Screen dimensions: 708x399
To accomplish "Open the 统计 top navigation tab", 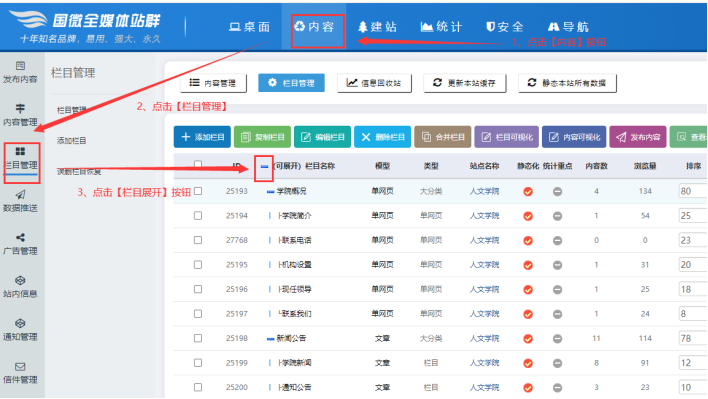I will [x=441, y=27].
